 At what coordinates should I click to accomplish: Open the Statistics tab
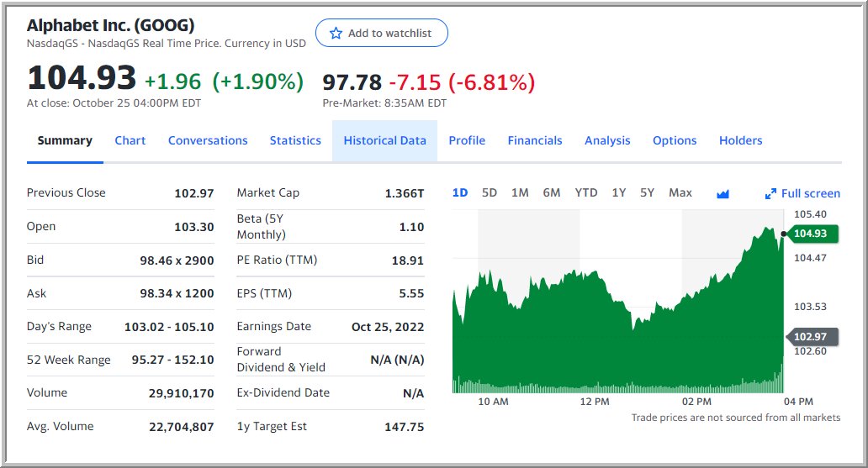pyautogui.click(x=295, y=140)
